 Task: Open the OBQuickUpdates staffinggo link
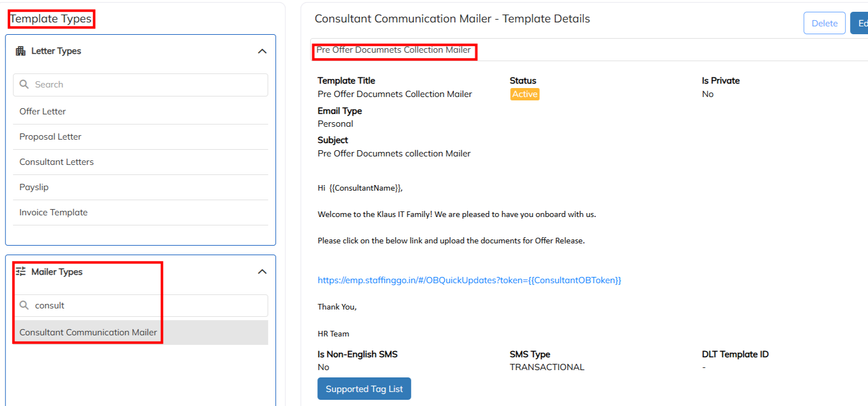coord(469,280)
